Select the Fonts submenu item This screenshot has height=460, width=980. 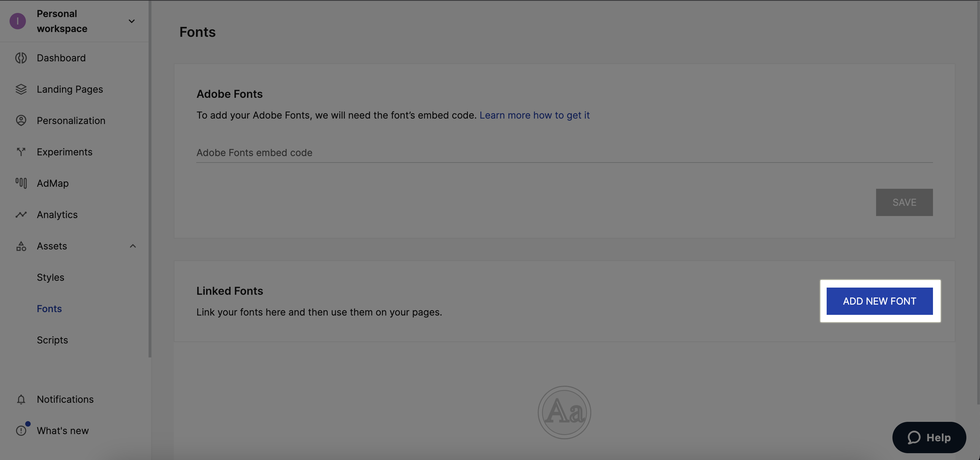click(x=49, y=309)
